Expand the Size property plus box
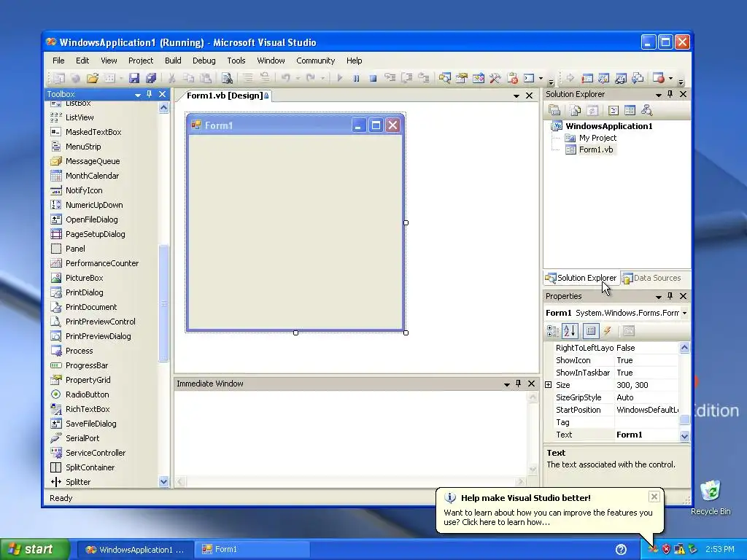 click(549, 385)
